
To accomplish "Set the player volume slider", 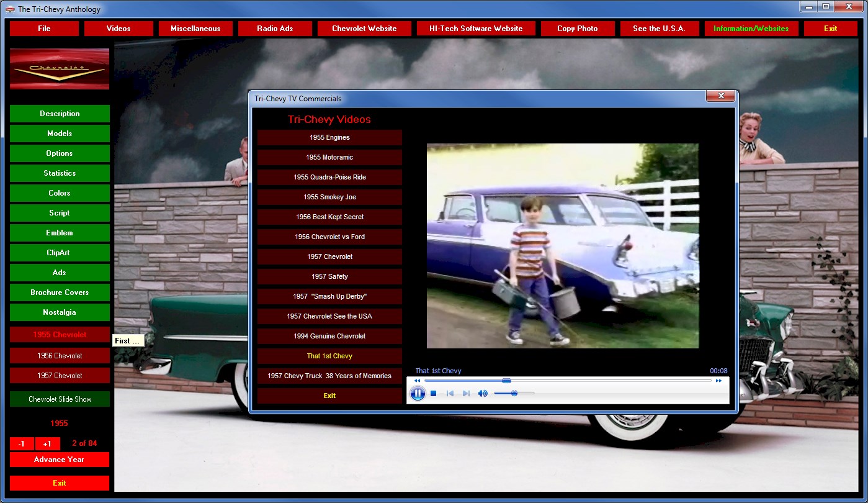I will coord(514,393).
